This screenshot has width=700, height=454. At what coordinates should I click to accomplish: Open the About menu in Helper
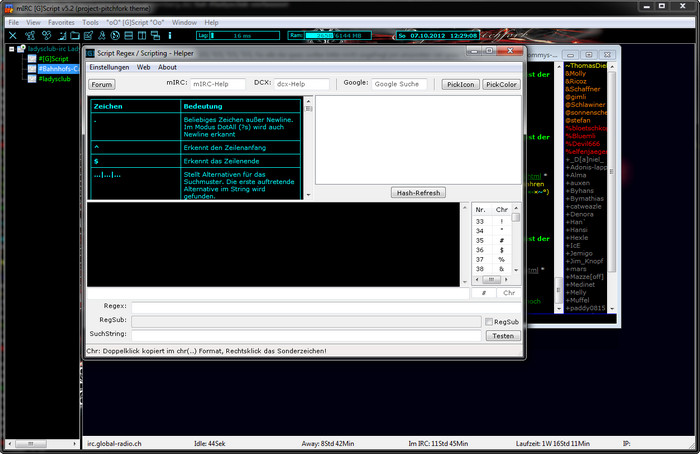point(167,67)
